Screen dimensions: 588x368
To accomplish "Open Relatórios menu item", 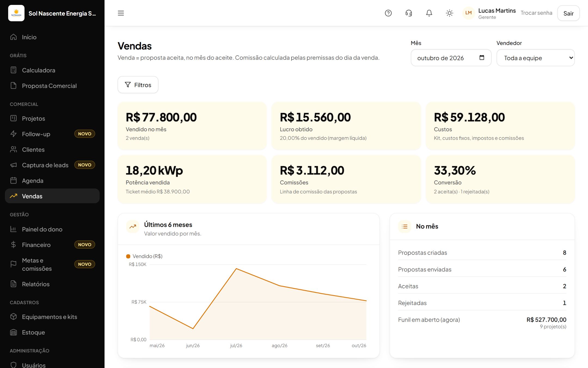I will pos(52,284).
